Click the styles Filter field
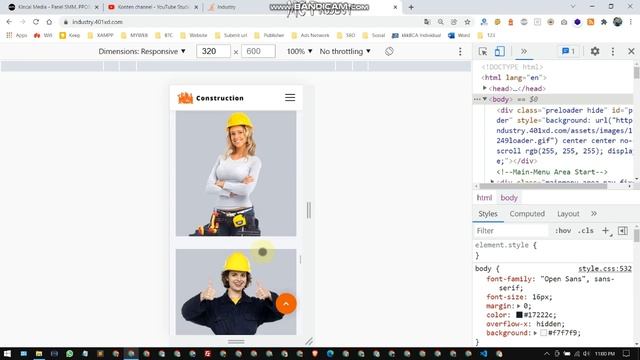The width and height of the screenshot is (640, 360). coord(511,231)
